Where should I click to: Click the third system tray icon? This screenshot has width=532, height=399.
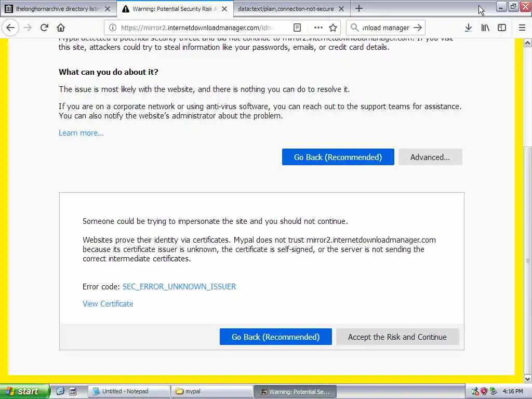(494, 392)
